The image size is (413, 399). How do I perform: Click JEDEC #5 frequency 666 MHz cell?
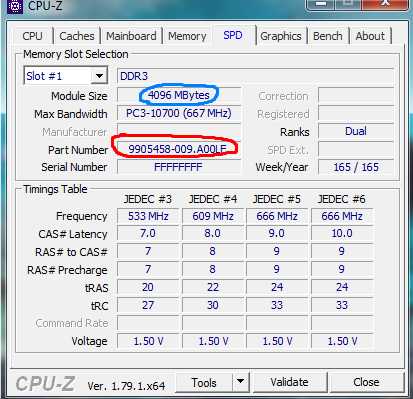(277, 216)
